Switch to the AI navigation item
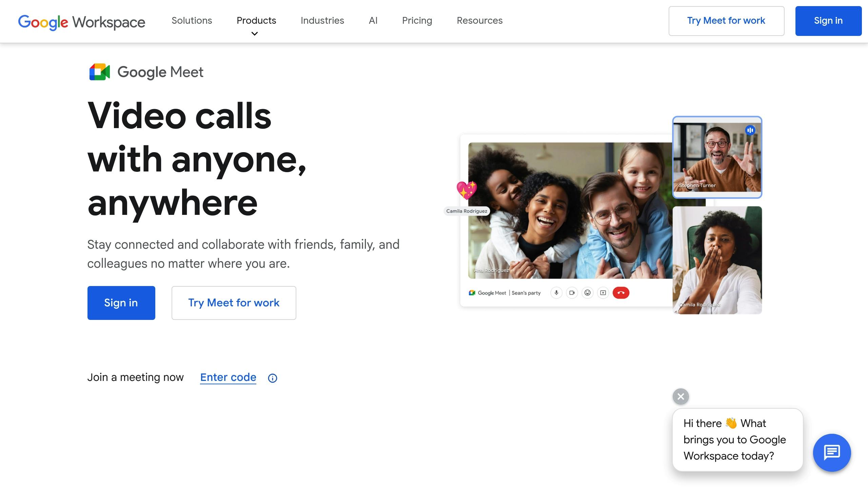Screen dimensions: 868x488 coord(373,21)
